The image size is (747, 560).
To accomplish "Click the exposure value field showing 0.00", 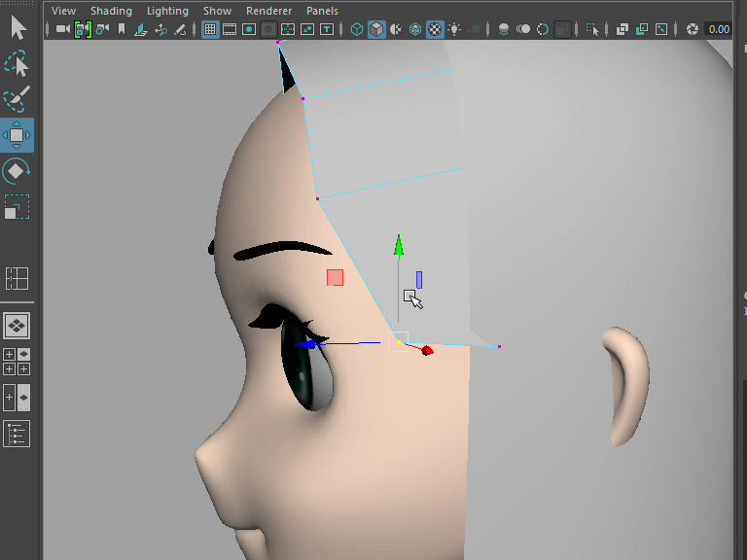I will tap(719, 30).
